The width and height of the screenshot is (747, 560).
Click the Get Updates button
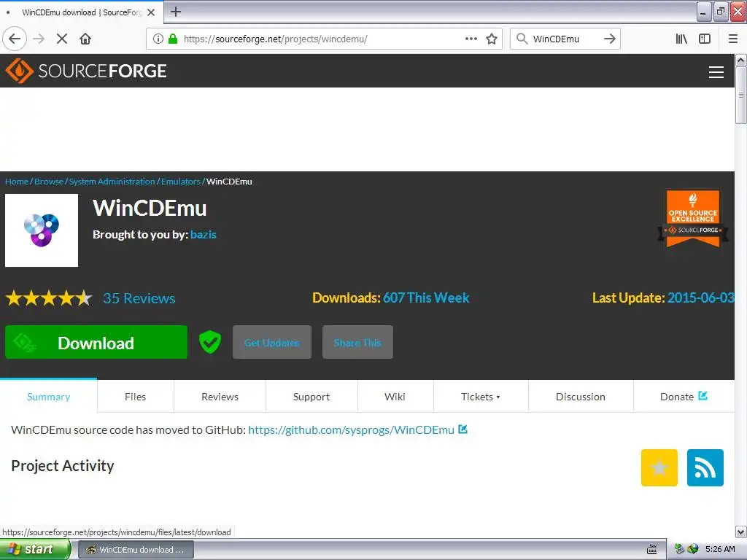pyautogui.click(x=271, y=342)
